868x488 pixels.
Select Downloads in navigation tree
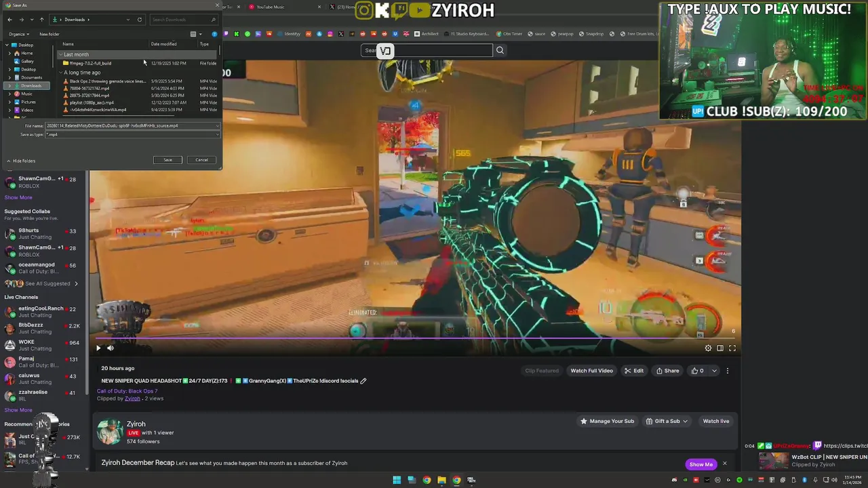pyautogui.click(x=31, y=86)
